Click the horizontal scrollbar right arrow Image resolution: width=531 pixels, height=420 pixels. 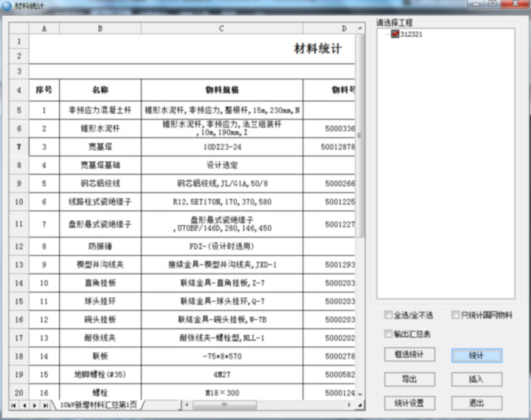[350, 405]
